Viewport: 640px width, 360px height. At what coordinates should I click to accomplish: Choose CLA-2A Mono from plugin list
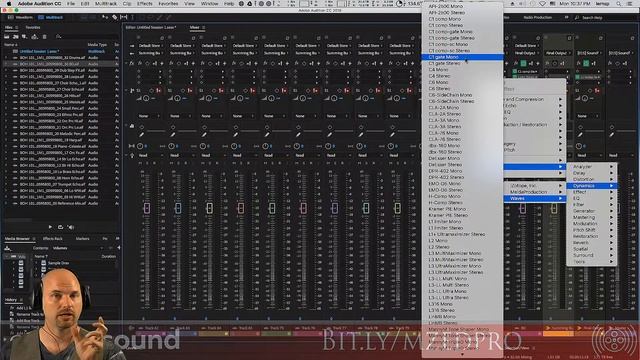462,108
